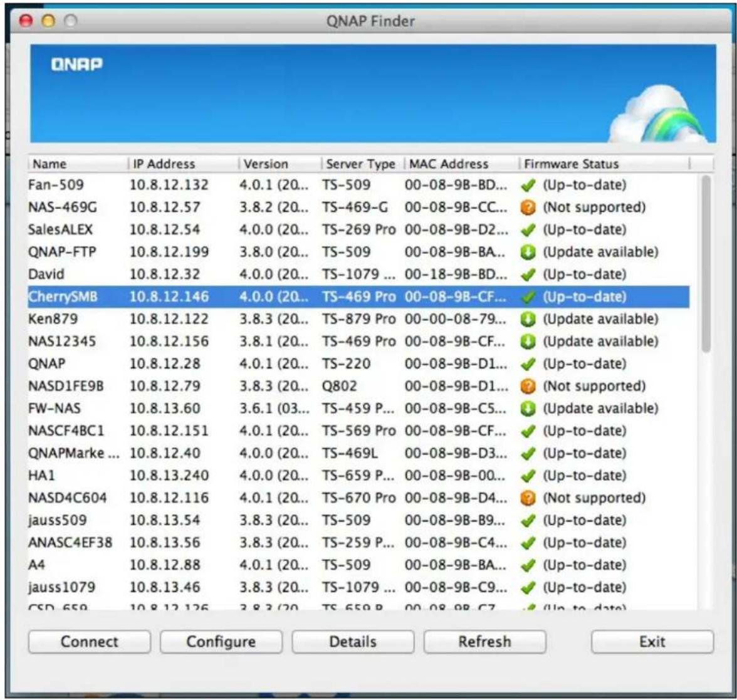The height and width of the screenshot is (700, 737).
Task: Select the SalesALEX server name
Action: point(60,229)
